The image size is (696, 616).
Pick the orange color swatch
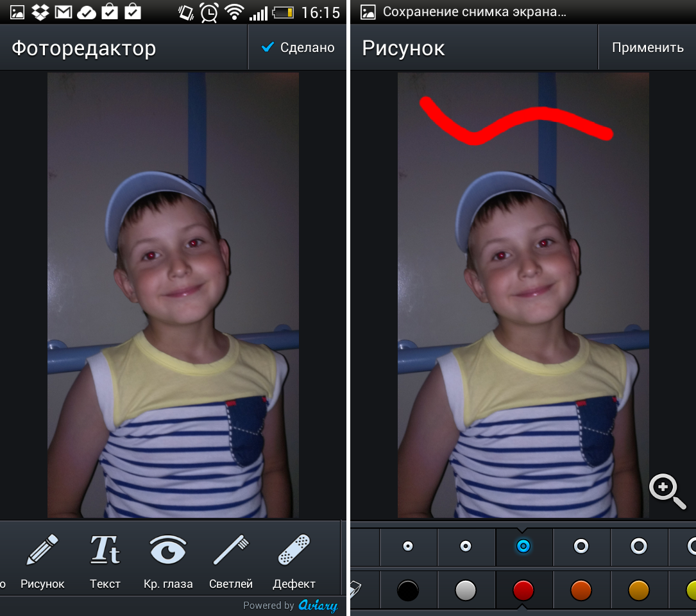[581, 590]
